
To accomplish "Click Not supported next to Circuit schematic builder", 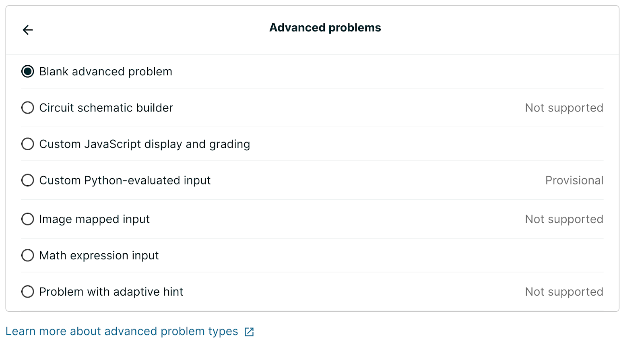I will pyautogui.click(x=564, y=108).
